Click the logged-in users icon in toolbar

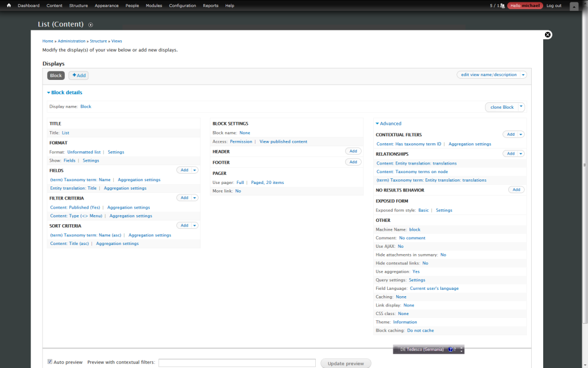pos(502,6)
